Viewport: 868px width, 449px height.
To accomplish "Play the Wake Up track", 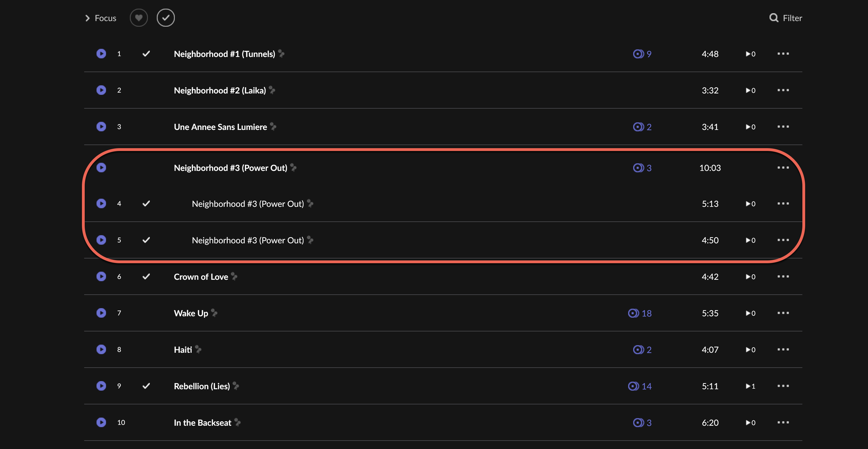I will pos(101,313).
